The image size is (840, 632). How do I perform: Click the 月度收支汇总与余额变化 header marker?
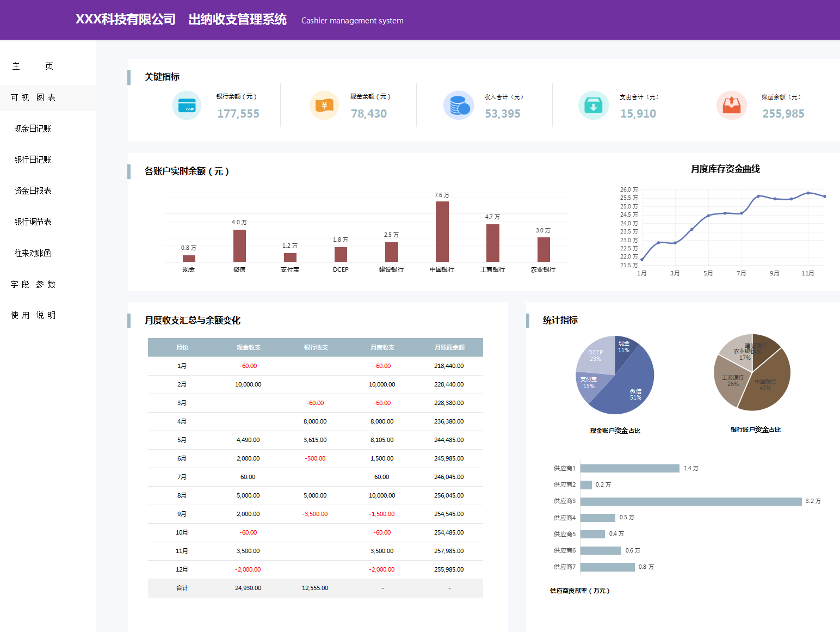coord(129,321)
